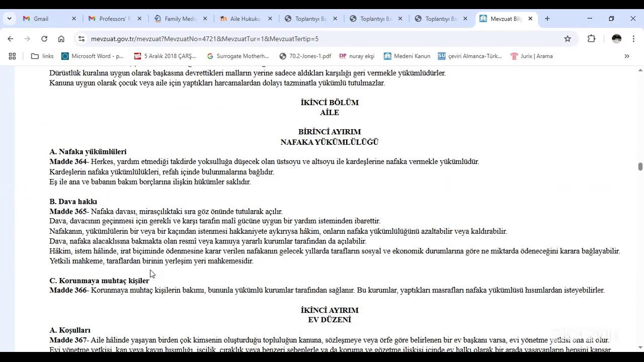Screen dimensions: 644x362
Task: Open the links bookmark folder
Action: click(x=42, y=56)
